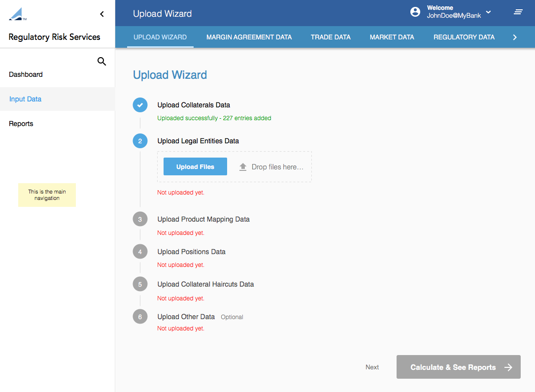Switch to Margin Agreement Data tab
The image size is (535, 392).
[249, 37]
